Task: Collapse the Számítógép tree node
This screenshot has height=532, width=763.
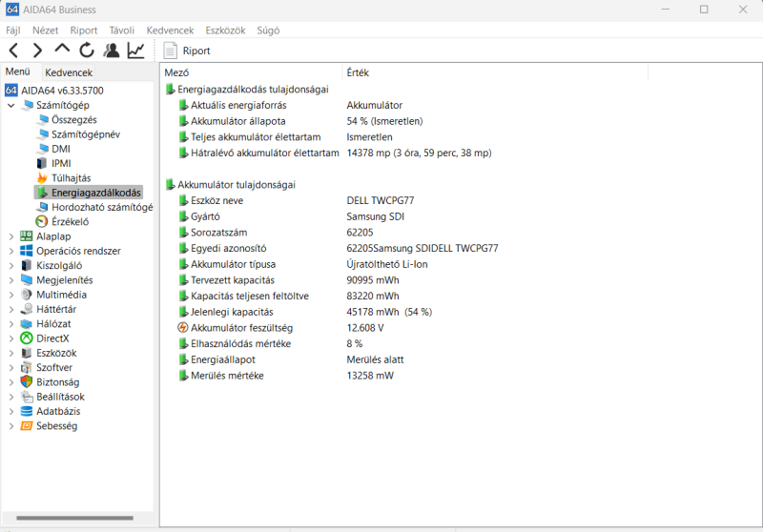Action: 10,105
